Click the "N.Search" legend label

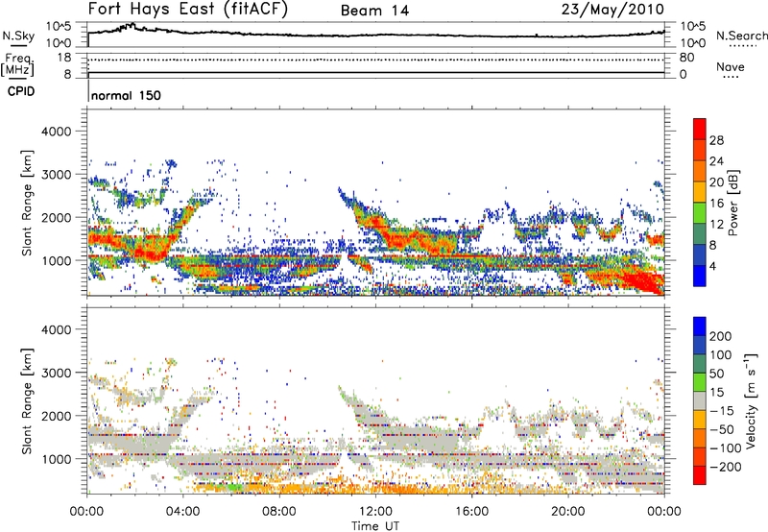(741, 36)
